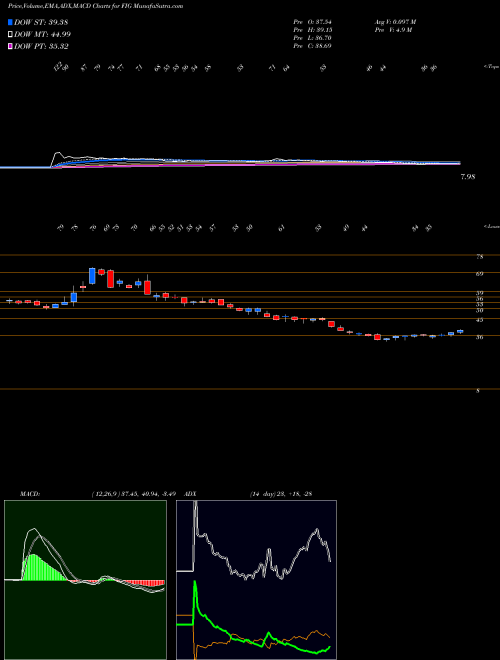Click the chart title mentioning MunafaSutra.com
This screenshot has width=500, height=660.
coord(95,7)
